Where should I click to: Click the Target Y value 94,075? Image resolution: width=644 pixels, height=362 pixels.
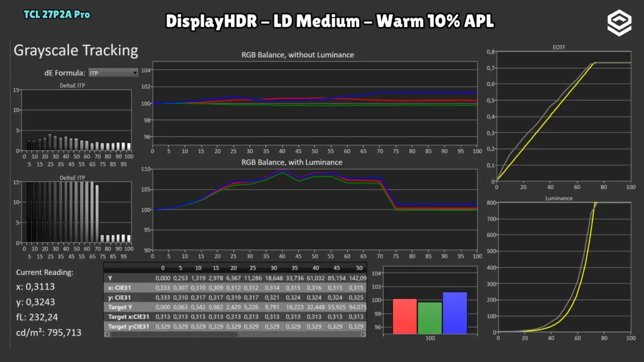coord(357,307)
